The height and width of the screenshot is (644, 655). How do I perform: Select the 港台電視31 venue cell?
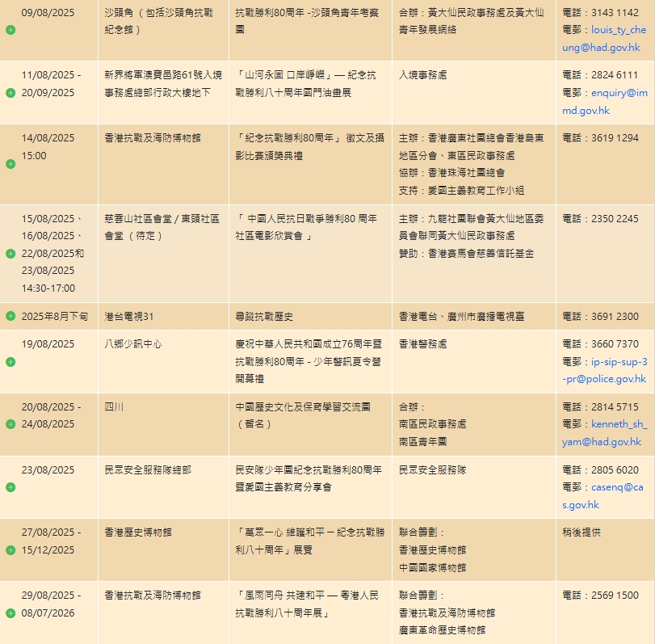click(x=129, y=317)
